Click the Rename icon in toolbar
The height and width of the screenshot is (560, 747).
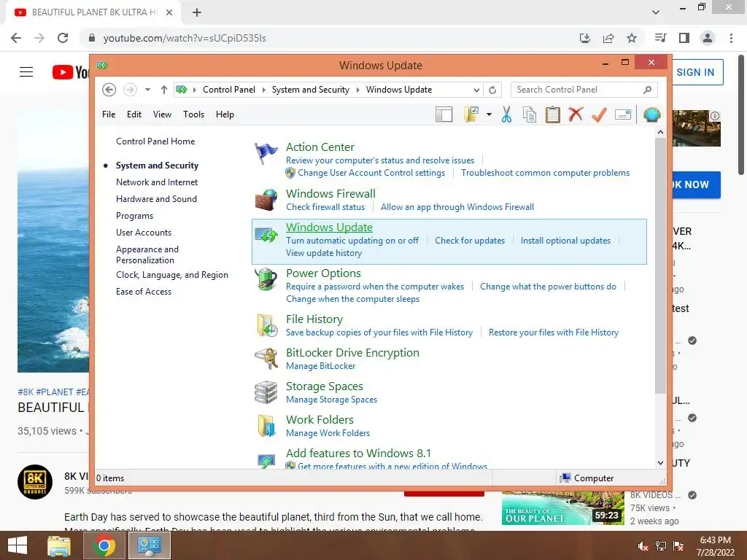pyautogui.click(x=623, y=114)
